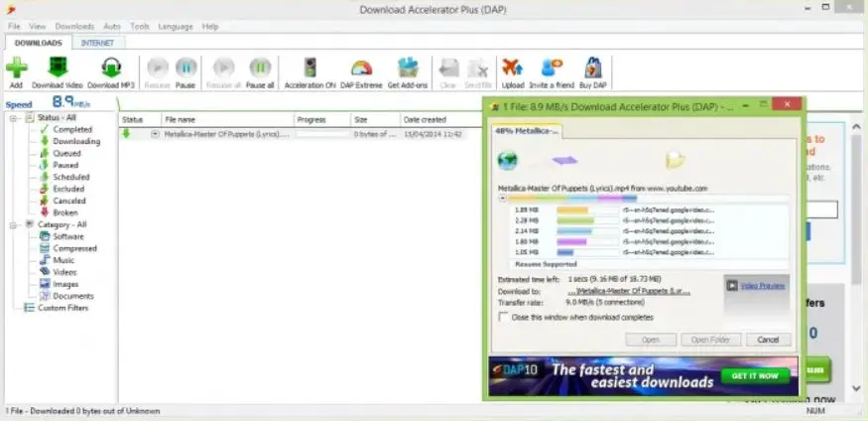
Task: Click the Cancel button in download dialog
Action: pyautogui.click(x=769, y=340)
